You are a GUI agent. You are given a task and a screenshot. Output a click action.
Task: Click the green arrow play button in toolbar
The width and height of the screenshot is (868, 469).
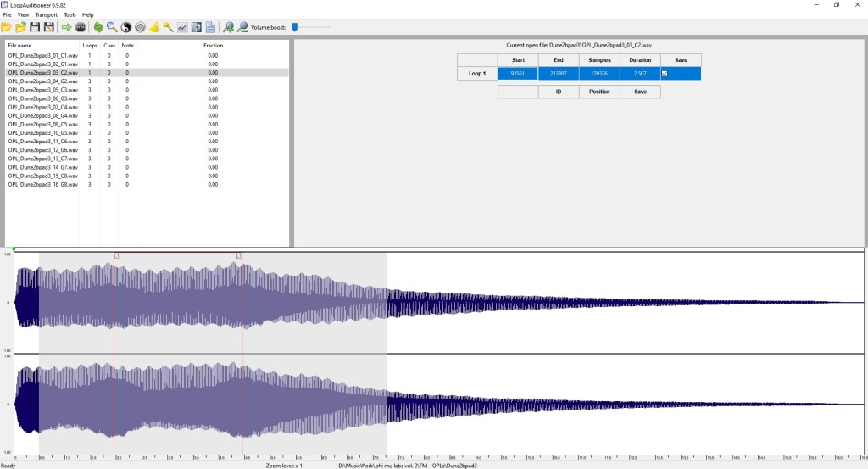(x=67, y=27)
